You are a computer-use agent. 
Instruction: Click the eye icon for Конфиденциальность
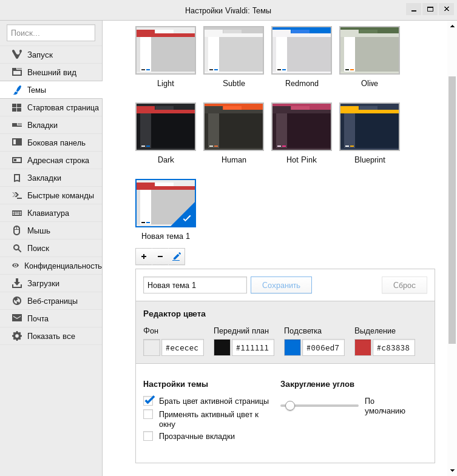[15, 266]
